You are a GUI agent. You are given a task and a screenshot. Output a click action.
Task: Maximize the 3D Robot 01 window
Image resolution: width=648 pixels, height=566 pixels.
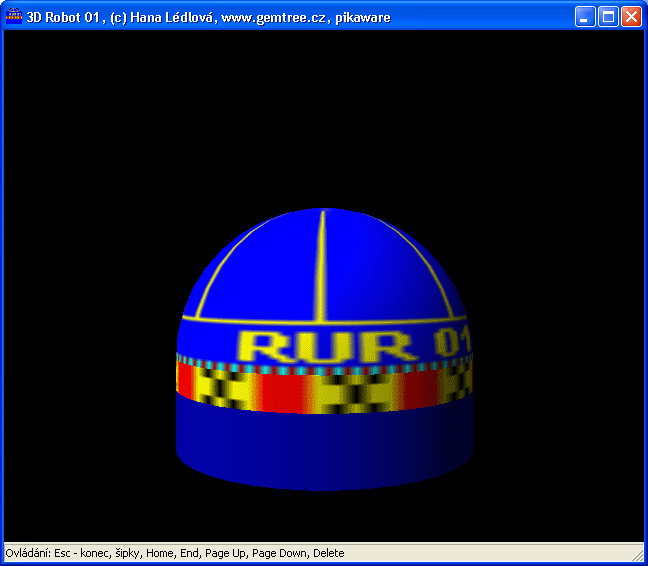click(x=608, y=17)
